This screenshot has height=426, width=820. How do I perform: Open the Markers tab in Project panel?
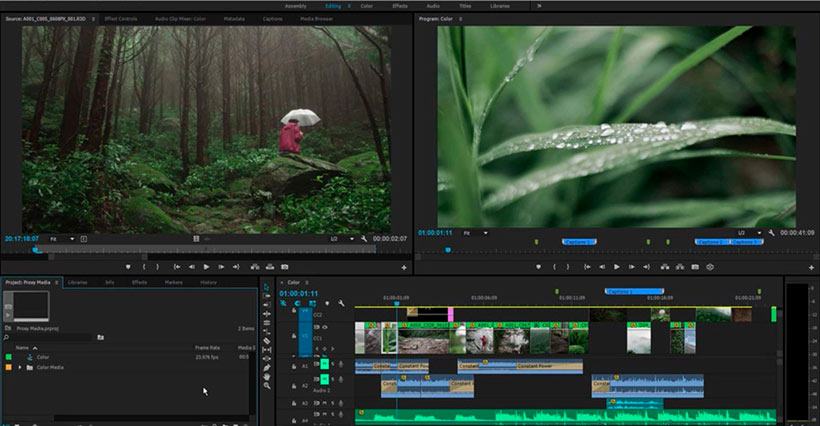174,282
